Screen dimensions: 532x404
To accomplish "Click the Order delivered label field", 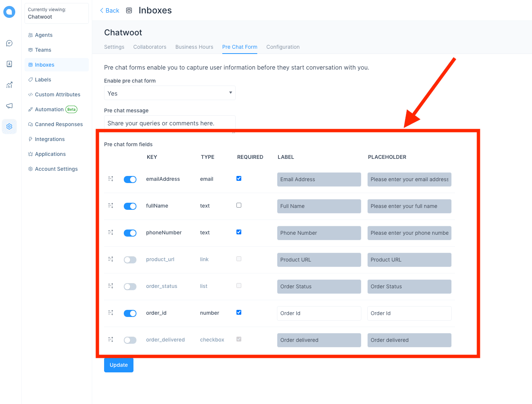I will 319,340.
